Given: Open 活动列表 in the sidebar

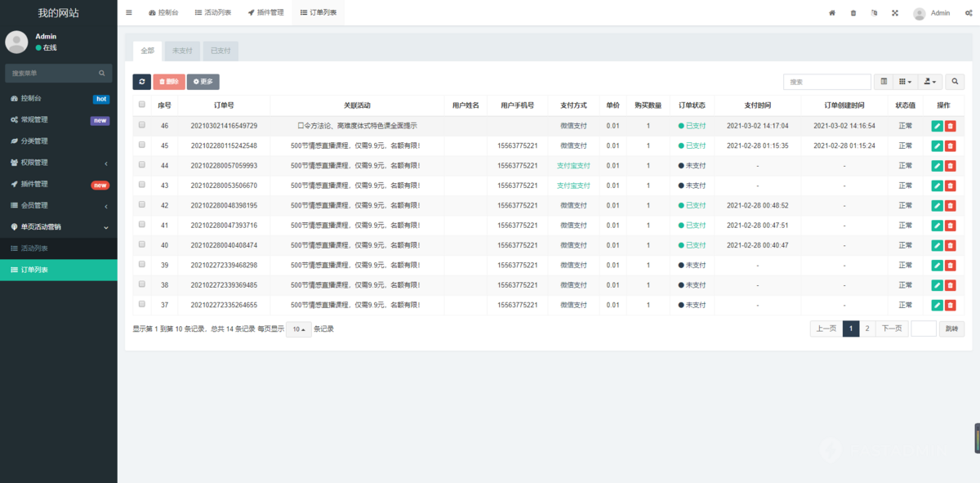Looking at the screenshot, I should click(x=58, y=248).
